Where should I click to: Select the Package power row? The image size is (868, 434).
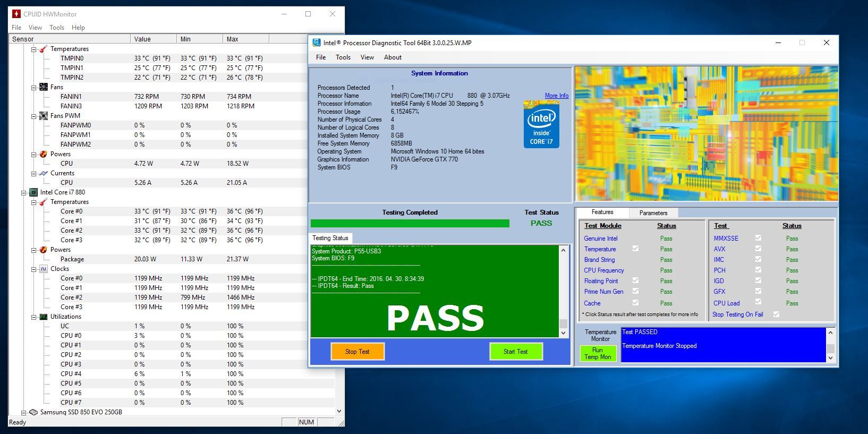point(172,259)
